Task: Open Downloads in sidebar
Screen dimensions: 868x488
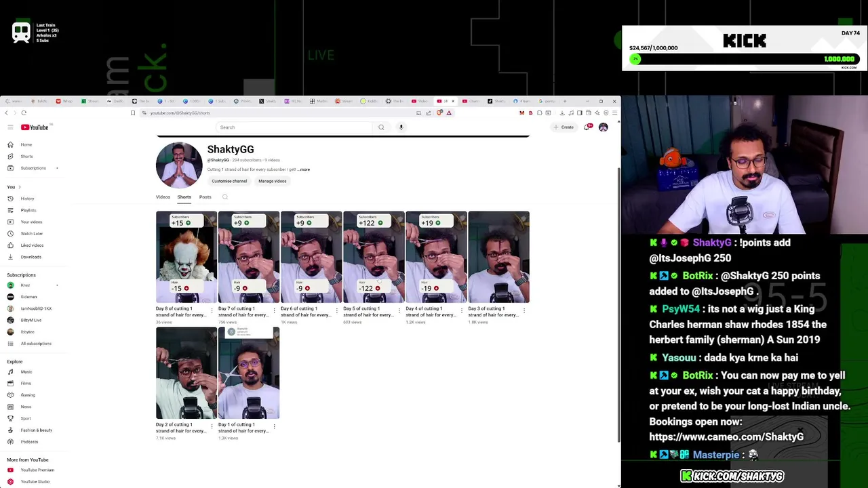Action: point(31,257)
